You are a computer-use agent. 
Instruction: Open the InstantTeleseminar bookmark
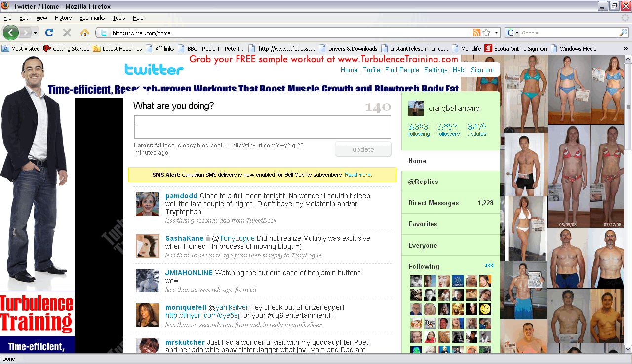[415, 49]
